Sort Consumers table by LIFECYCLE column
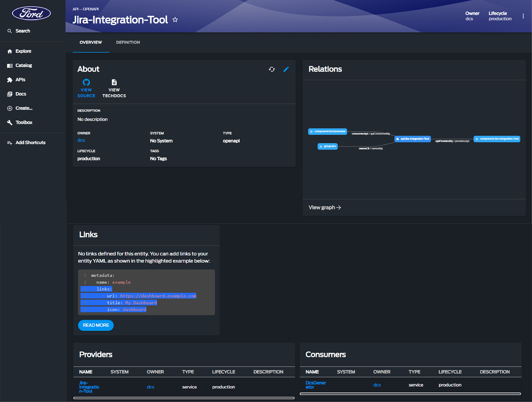The height and width of the screenshot is (402, 532). point(450,372)
